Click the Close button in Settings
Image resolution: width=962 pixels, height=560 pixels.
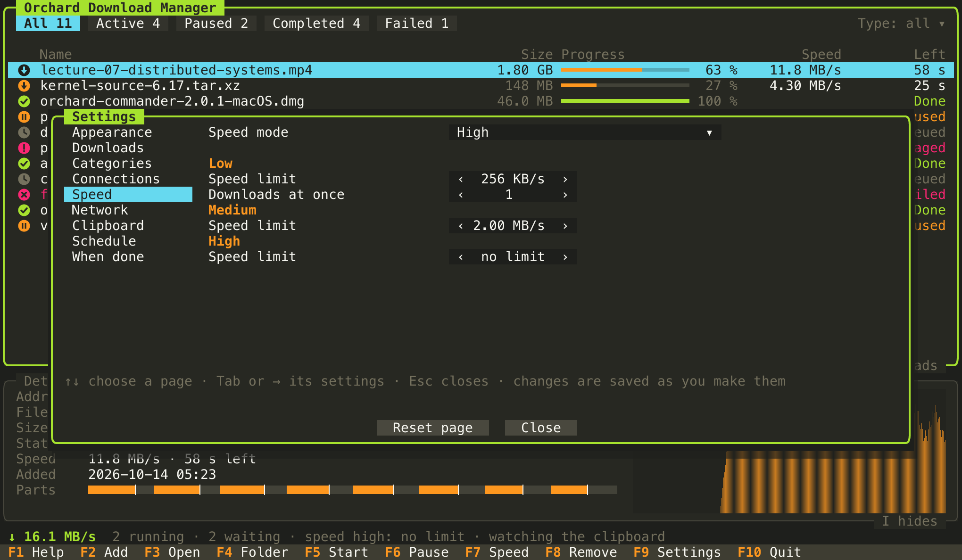click(541, 428)
